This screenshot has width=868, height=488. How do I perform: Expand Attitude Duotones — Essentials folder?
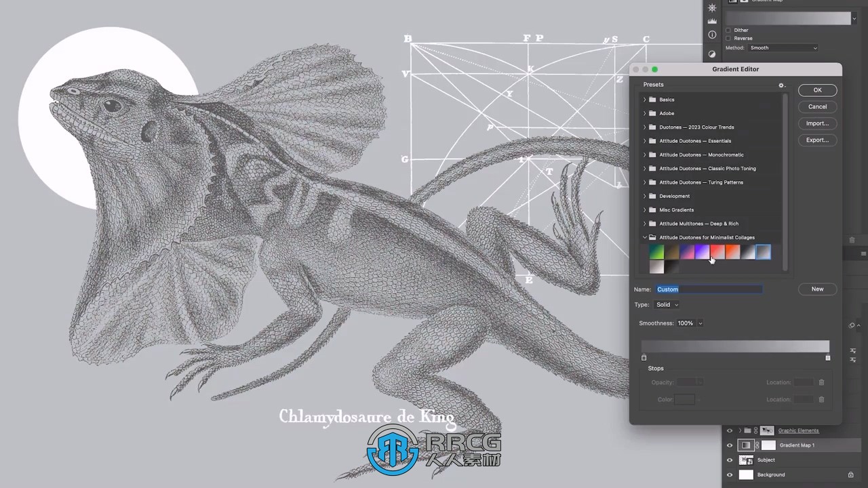(645, 141)
